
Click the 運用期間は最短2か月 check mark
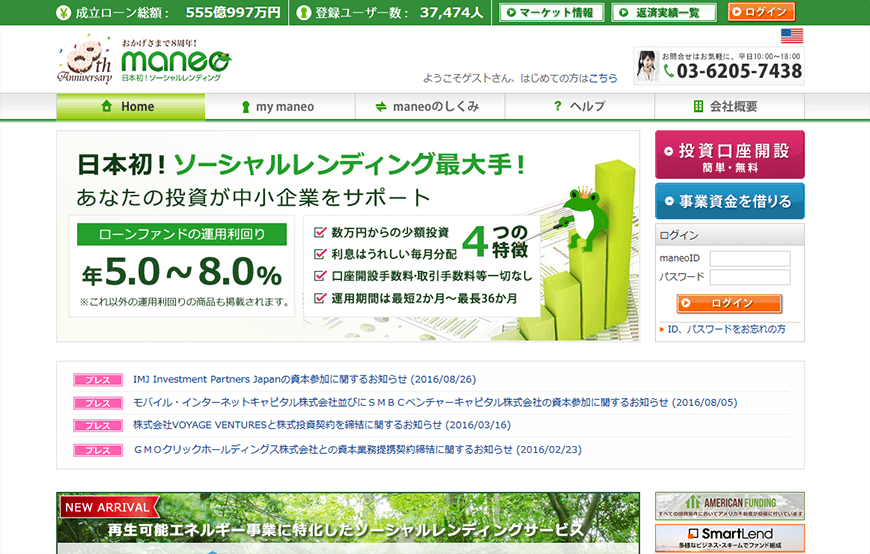tap(320, 298)
